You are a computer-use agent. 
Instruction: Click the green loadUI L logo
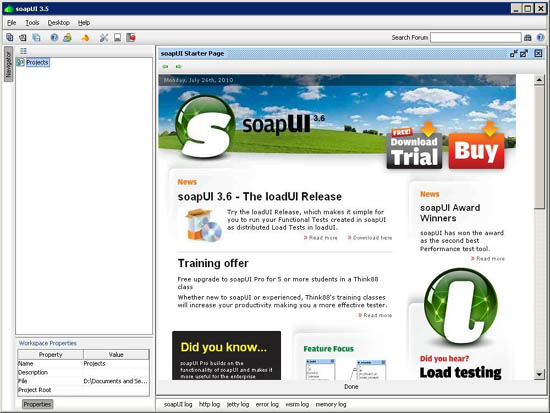(x=461, y=306)
